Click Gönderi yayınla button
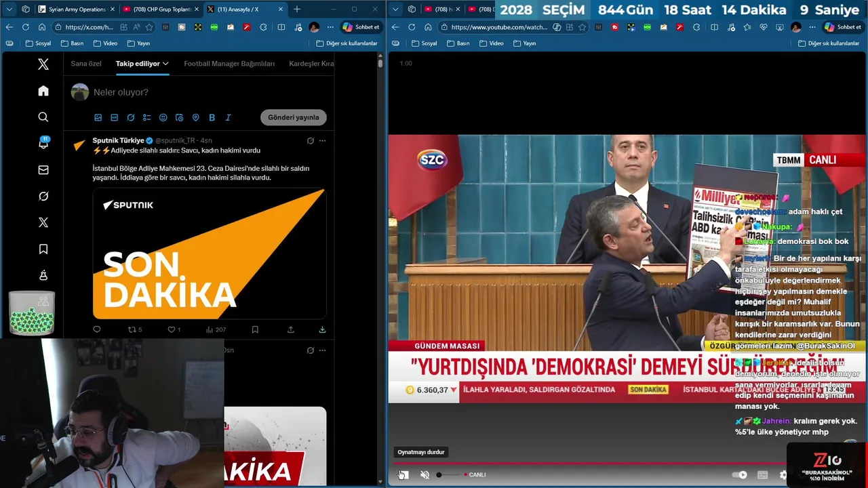Image resolution: width=868 pixels, height=488 pixels. [x=293, y=117]
